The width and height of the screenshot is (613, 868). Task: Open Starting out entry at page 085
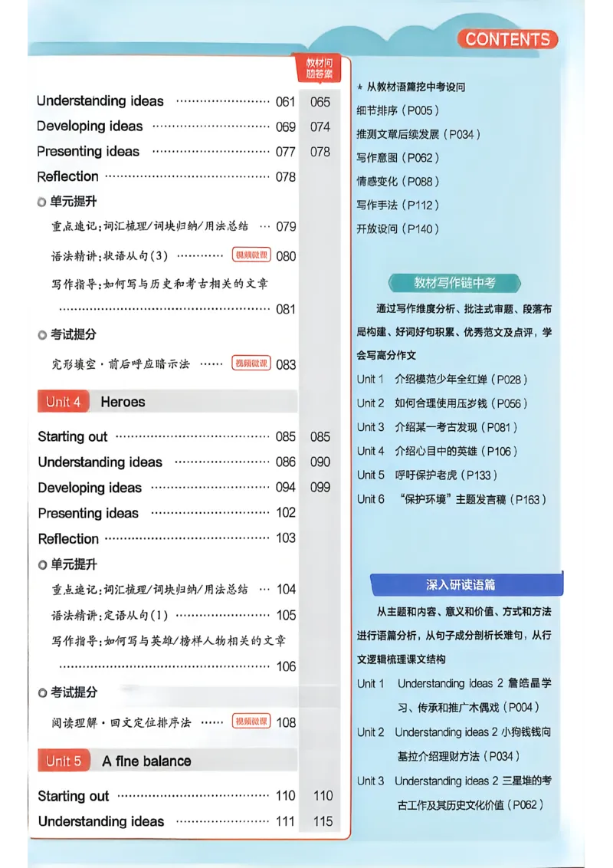[x=166, y=436]
